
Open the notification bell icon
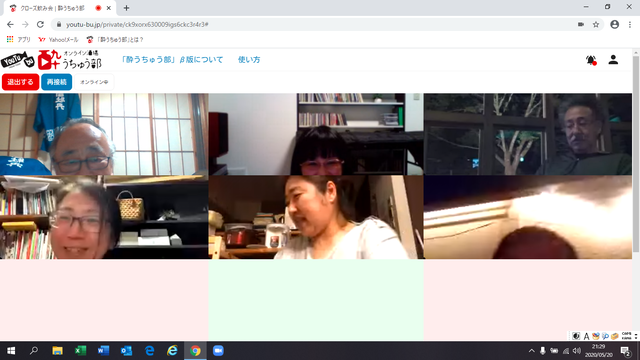click(x=591, y=60)
